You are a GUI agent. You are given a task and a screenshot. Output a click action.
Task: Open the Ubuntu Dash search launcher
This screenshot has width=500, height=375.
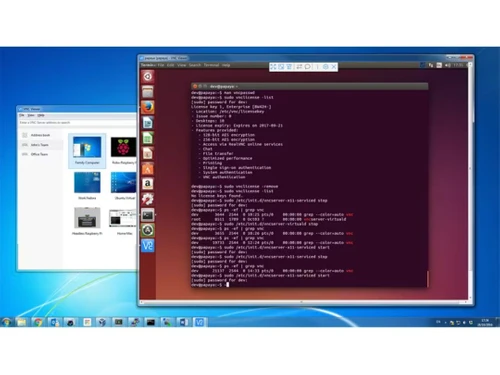click(148, 77)
